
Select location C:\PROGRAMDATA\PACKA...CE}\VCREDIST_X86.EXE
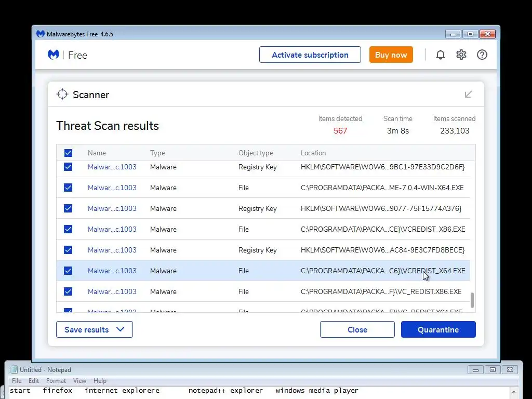coord(383,229)
